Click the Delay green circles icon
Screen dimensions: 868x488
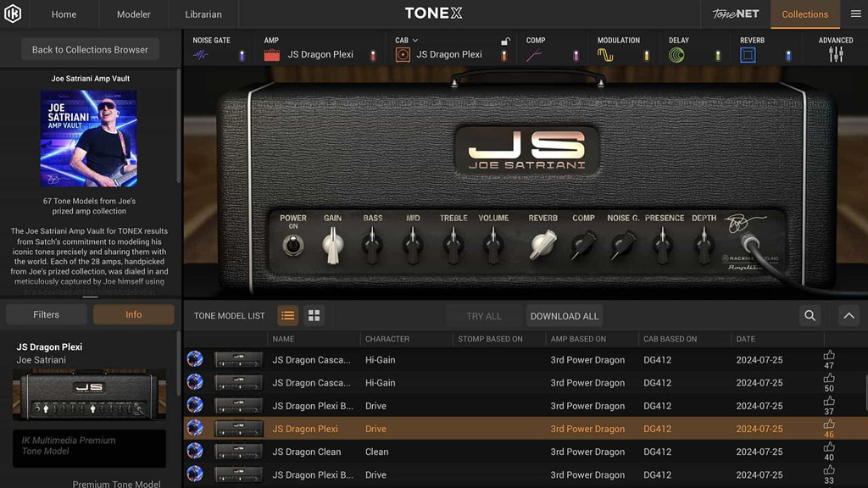point(676,55)
